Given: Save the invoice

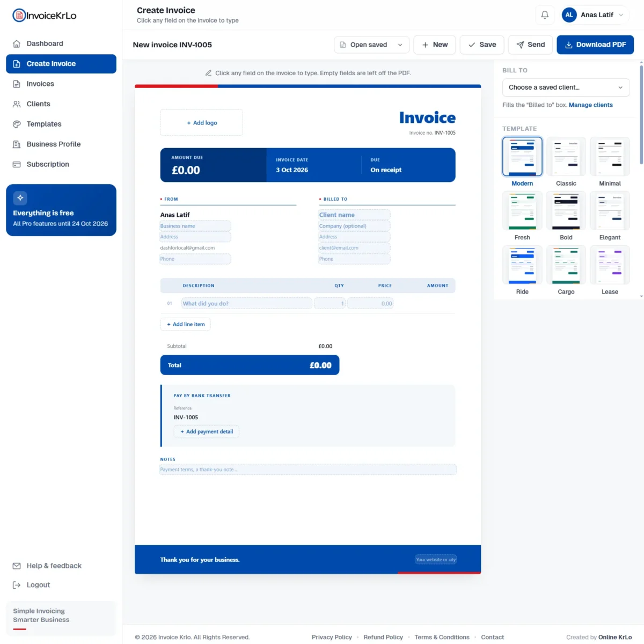Looking at the screenshot, I should (x=482, y=45).
